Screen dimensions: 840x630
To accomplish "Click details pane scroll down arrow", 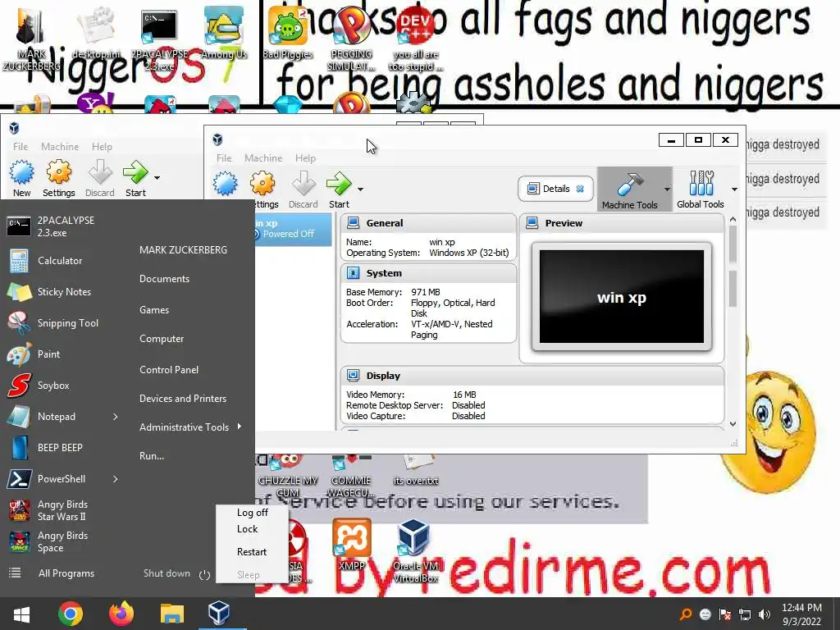I will [x=733, y=424].
